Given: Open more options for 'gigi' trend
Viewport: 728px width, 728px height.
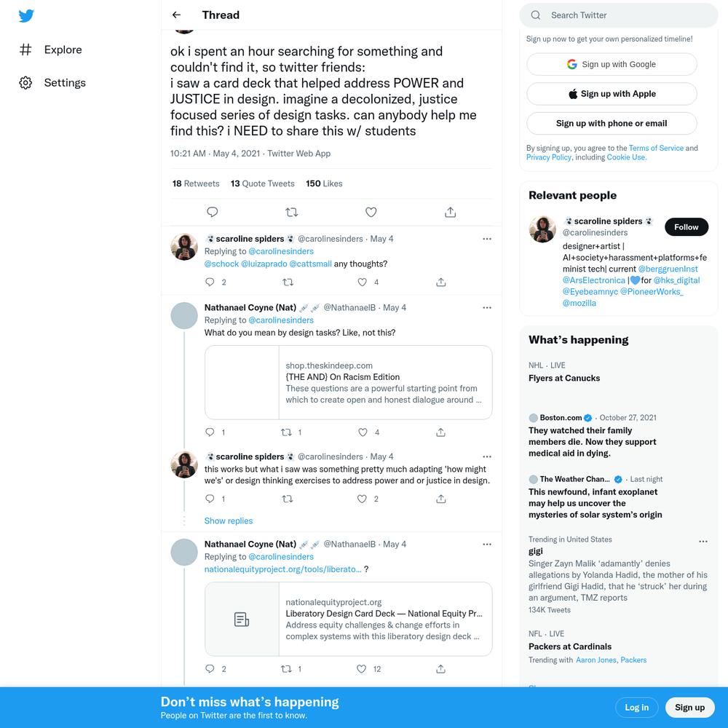Looking at the screenshot, I should click(x=703, y=542).
